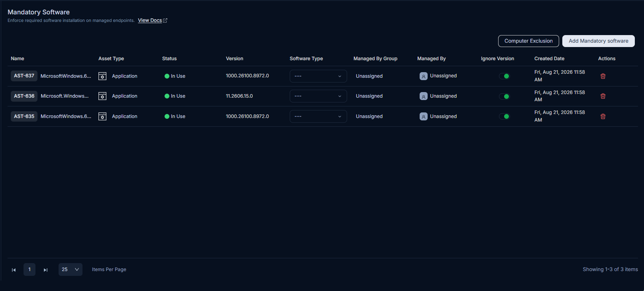Toggle Ignore Version for AST-635
The height and width of the screenshot is (291, 644).
point(504,116)
